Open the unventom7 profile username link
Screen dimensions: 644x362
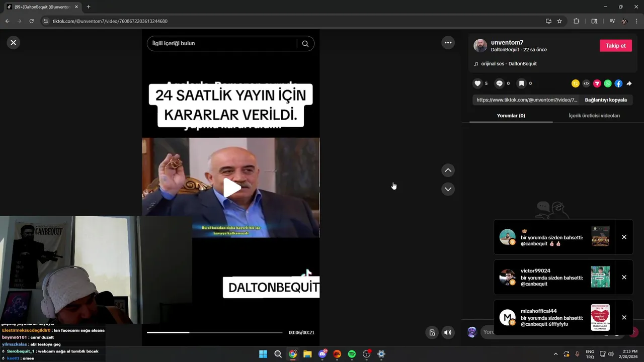pos(507,42)
